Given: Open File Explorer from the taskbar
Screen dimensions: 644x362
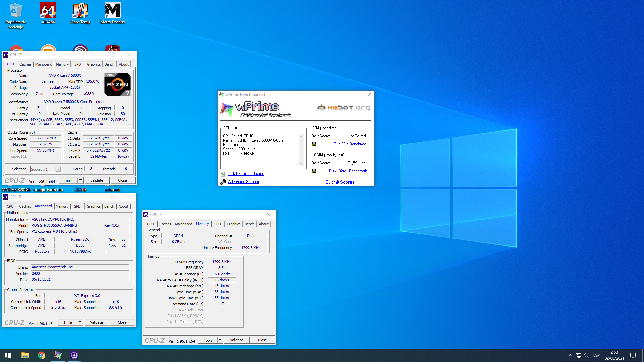Looking at the screenshot, I should tap(25, 355).
